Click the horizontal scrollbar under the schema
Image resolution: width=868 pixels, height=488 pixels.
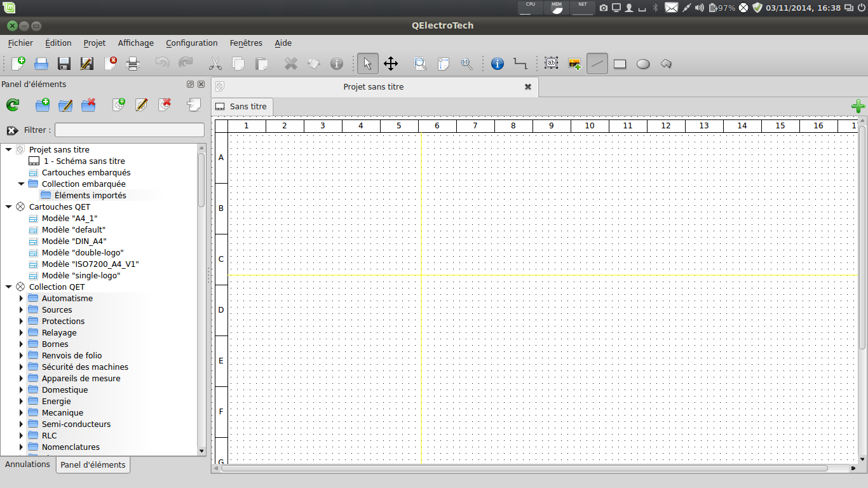click(x=524, y=468)
